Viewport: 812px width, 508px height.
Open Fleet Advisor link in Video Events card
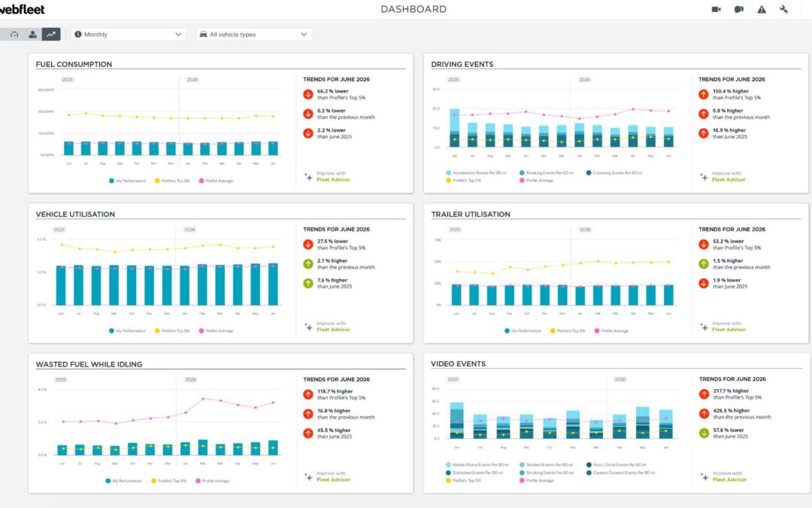tap(729, 480)
